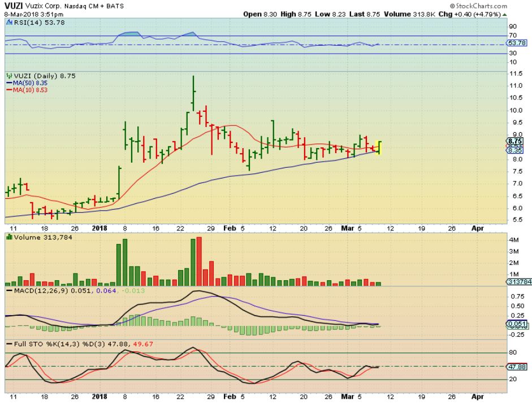Click the Low 8.23 value in header
The width and height of the screenshot is (532, 405).
330,14
